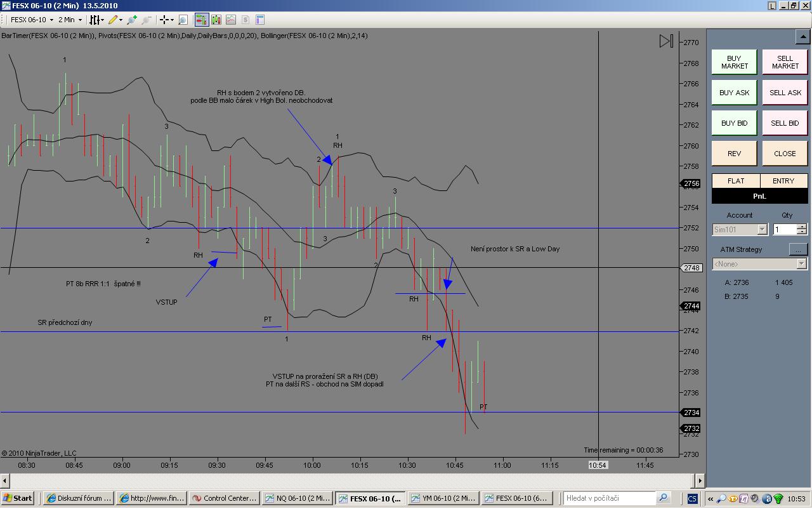The height and width of the screenshot is (509, 812).
Task: Click the BUY MARKET button
Action: click(734, 62)
